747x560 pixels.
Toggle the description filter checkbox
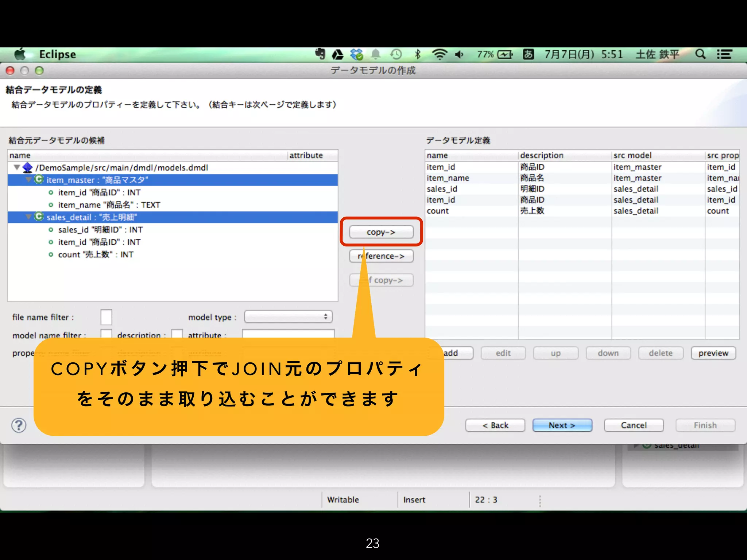tap(177, 334)
